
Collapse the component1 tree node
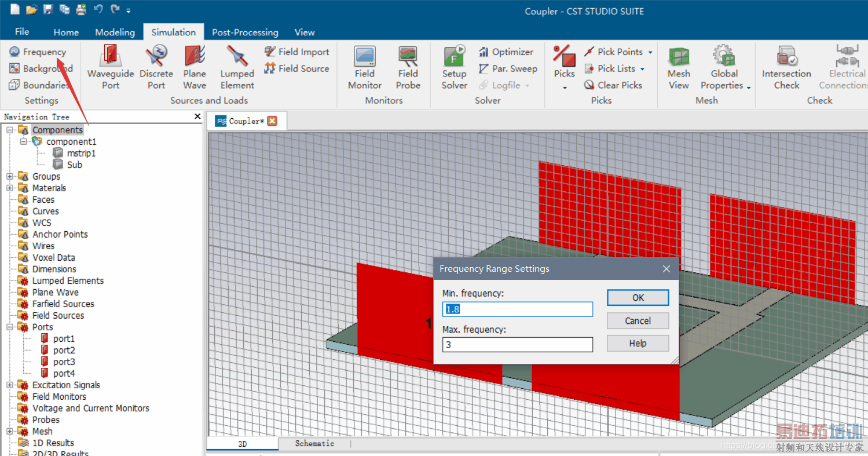point(24,141)
